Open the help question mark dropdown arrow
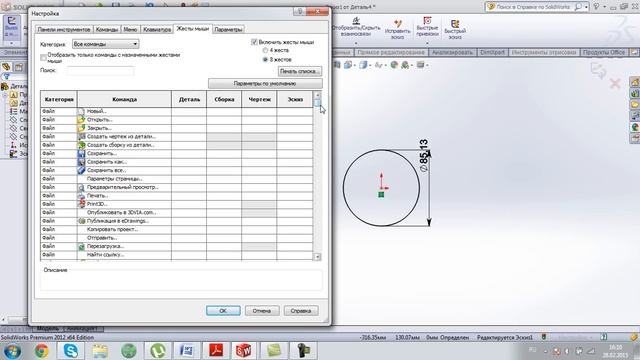 tap(604, 7)
